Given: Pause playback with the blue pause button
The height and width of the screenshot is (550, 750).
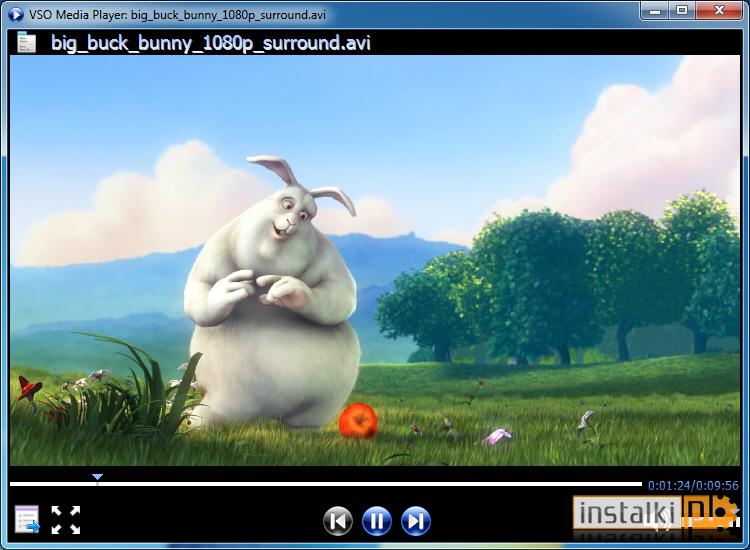Looking at the screenshot, I should coord(377,521).
